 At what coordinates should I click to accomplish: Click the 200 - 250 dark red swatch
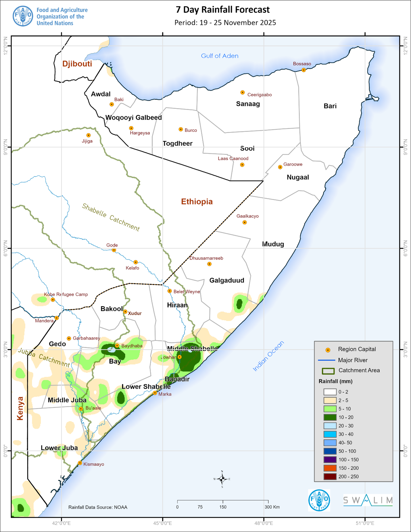point(330,477)
